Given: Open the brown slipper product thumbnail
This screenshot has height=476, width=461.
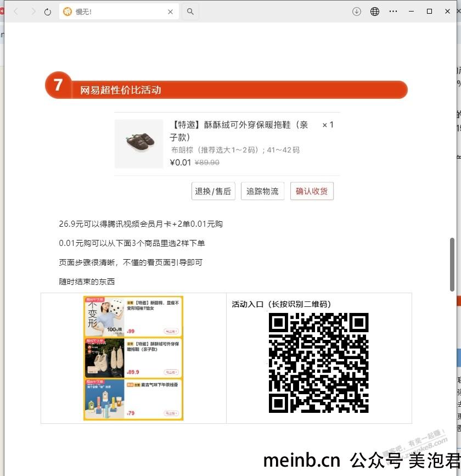Looking at the screenshot, I should 139,144.
